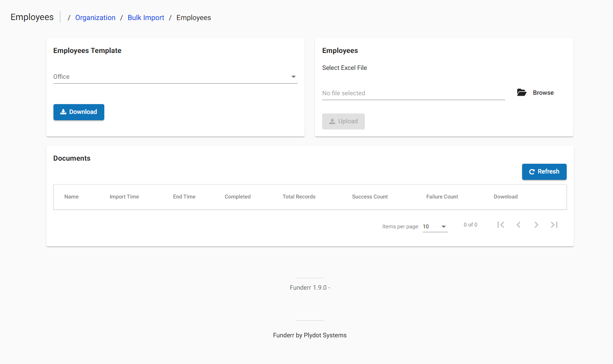This screenshot has width=613, height=364.
Task: Click the Success Count column header
Action: (370, 196)
